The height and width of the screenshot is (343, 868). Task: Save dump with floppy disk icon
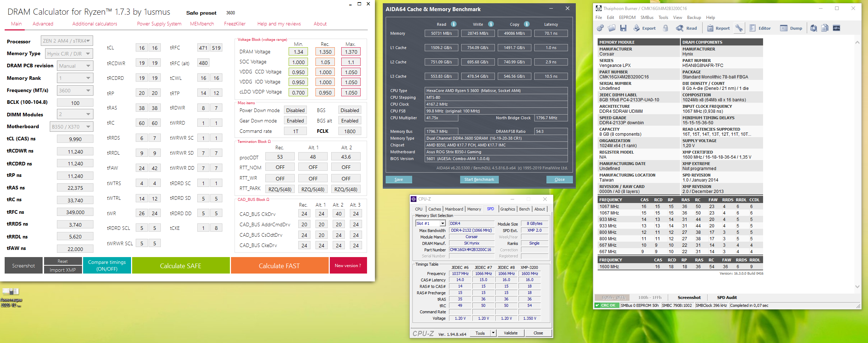(x=623, y=28)
